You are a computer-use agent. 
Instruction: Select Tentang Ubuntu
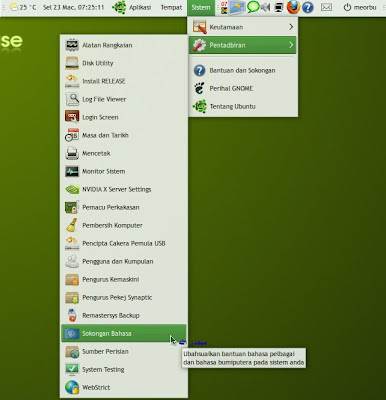243,106
